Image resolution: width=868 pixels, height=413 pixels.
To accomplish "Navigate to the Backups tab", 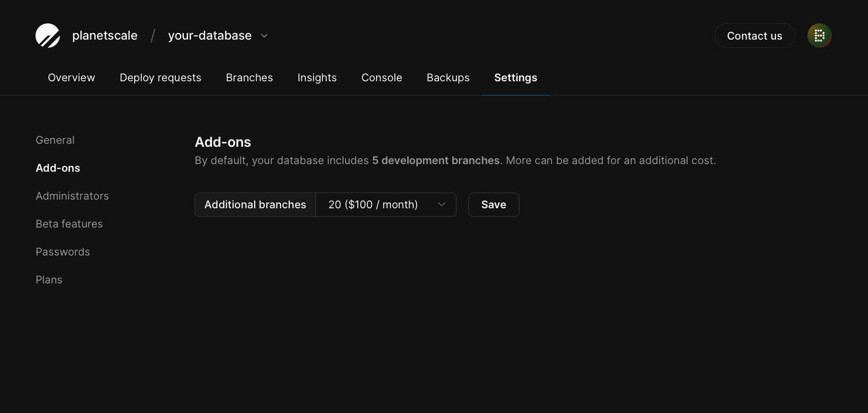I will coord(448,78).
